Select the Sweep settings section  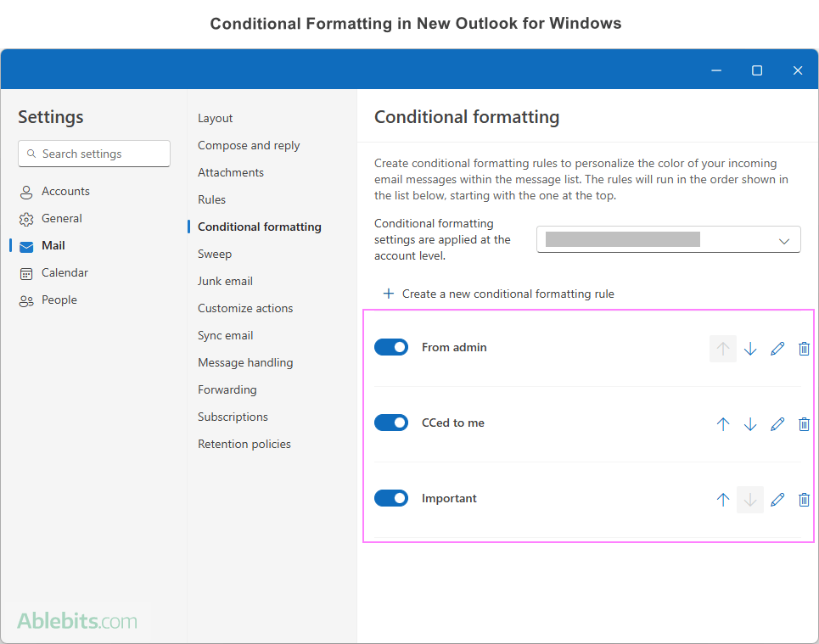215,254
